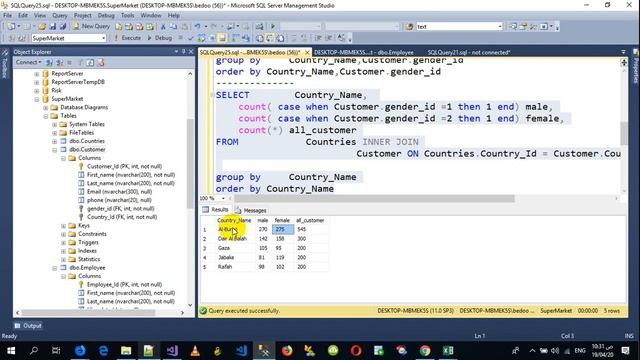Expand the ReportServerTempDB database node
The image size is (640, 360).
[37, 82]
